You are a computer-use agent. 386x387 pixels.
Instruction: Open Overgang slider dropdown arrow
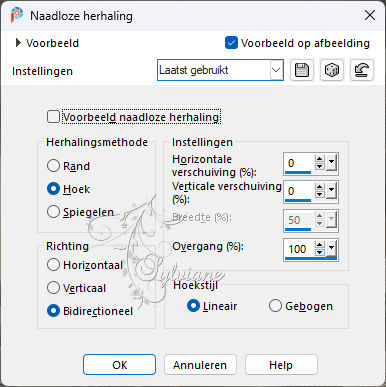pos(331,248)
